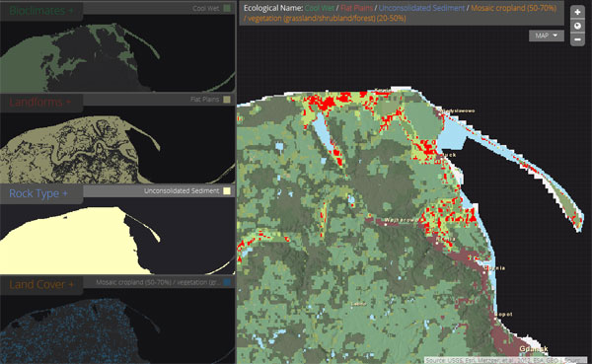Select the Landforms thumbnail map

(117, 145)
